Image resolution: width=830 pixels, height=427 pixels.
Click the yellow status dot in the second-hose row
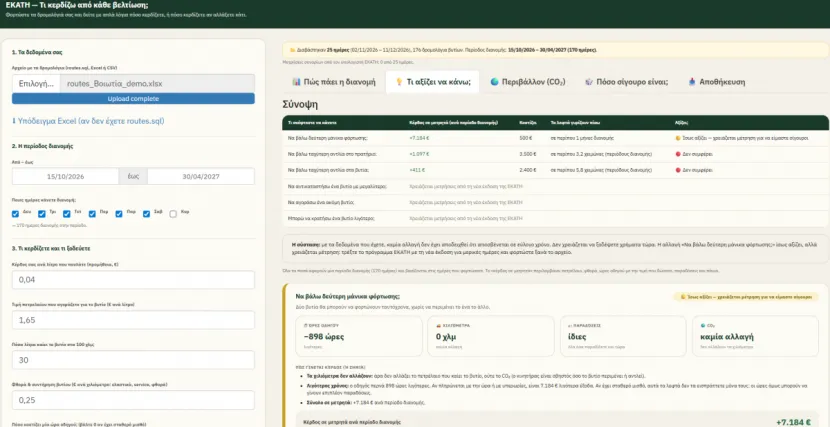coord(678,138)
